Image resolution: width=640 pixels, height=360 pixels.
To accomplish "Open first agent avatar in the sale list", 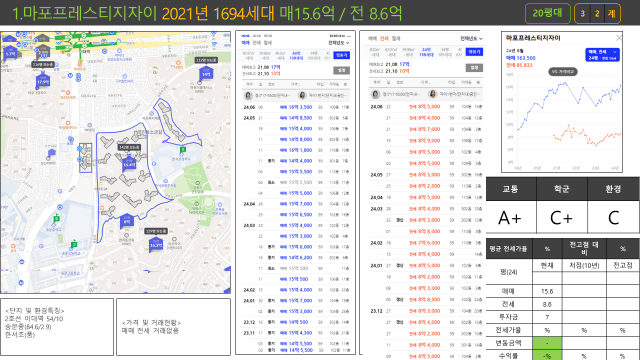I will (248, 96).
